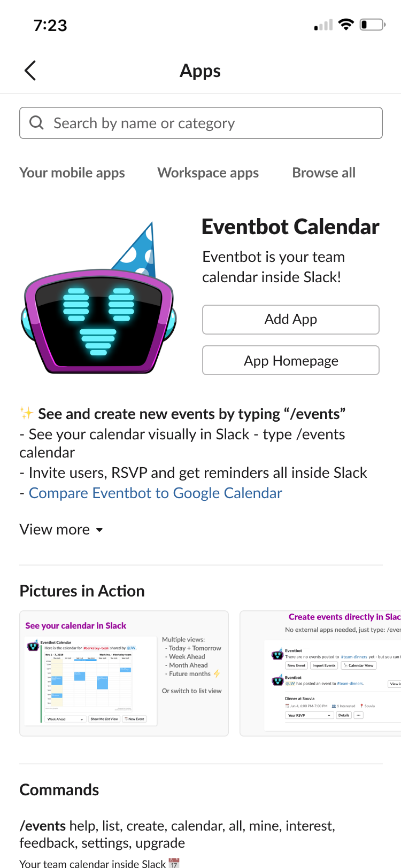Tap the calendar emoji after Slack text

[174, 863]
